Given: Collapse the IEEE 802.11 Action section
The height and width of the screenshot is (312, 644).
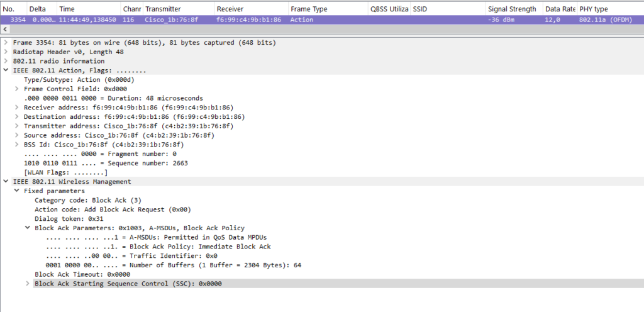Looking at the screenshot, I should [x=5, y=70].
